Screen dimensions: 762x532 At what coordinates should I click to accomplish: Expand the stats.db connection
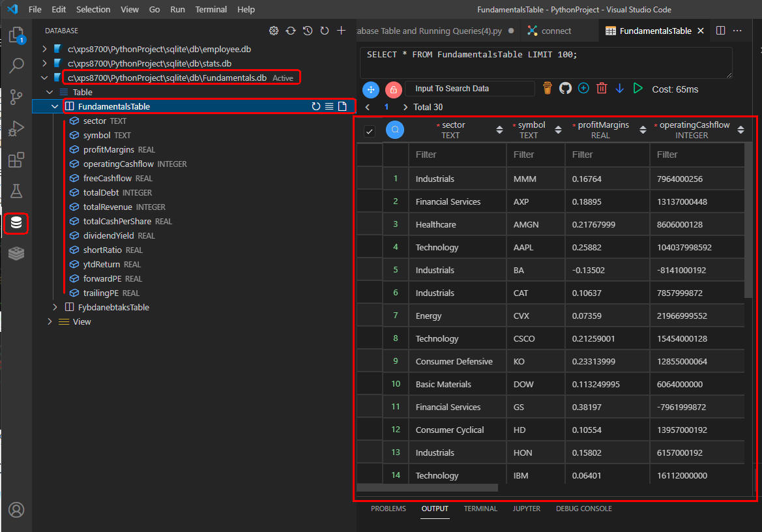point(45,63)
